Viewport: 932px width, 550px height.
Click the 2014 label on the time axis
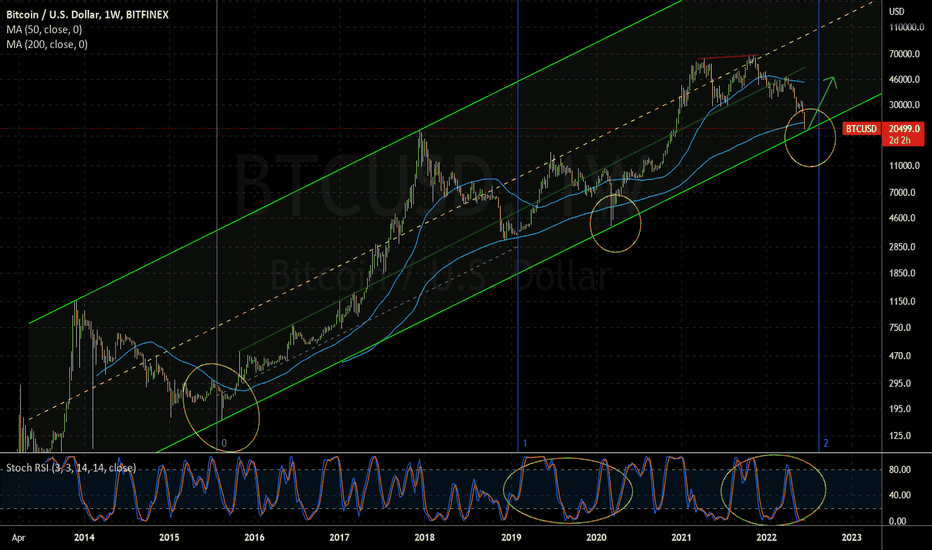(84, 538)
